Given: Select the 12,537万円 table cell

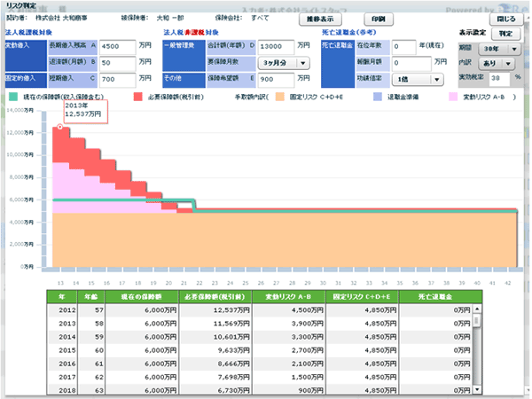Looking at the screenshot, I should pyautogui.click(x=215, y=310).
